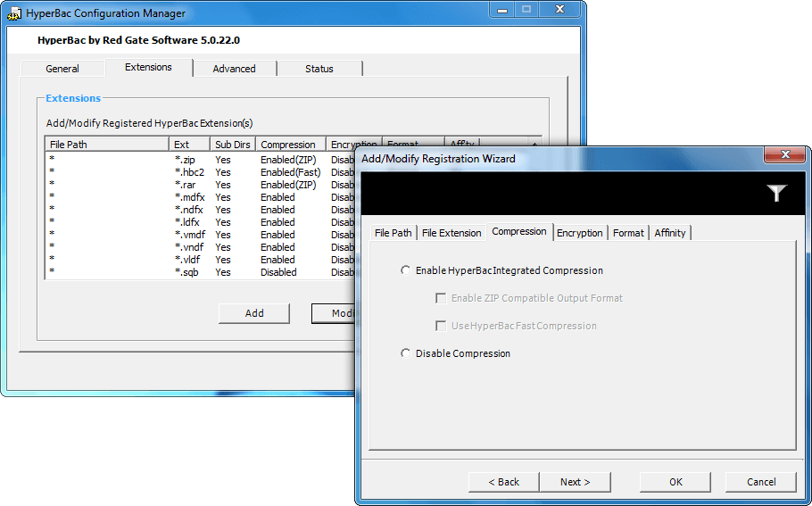Image resolution: width=812 pixels, height=506 pixels.
Task: Open the Encryption wizard tab
Action: (579, 233)
